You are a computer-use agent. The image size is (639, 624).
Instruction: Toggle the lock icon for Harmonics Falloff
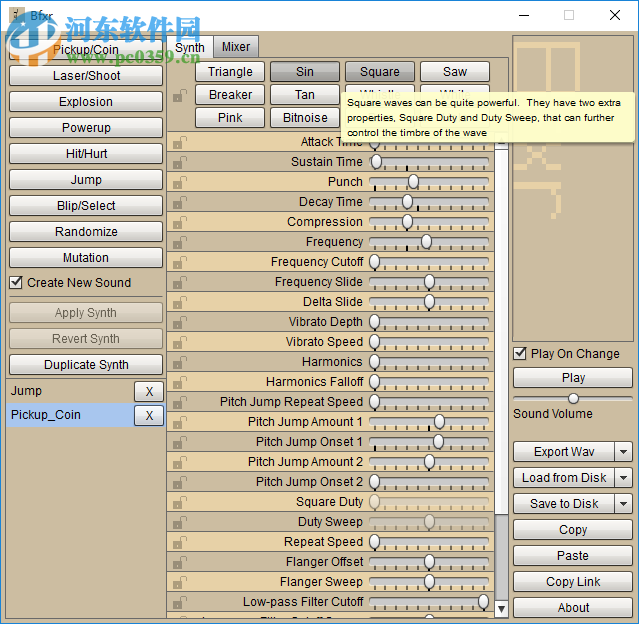(180, 382)
